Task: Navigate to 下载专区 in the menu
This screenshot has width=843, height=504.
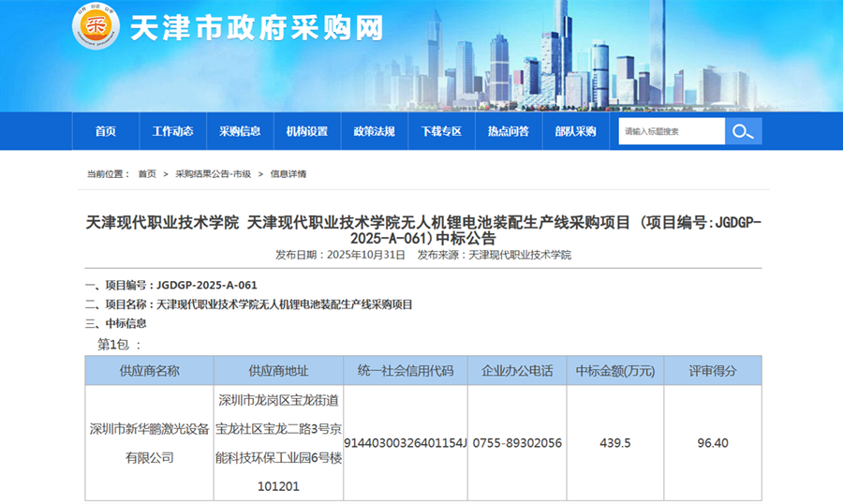Action: pyautogui.click(x=441, y=131)
